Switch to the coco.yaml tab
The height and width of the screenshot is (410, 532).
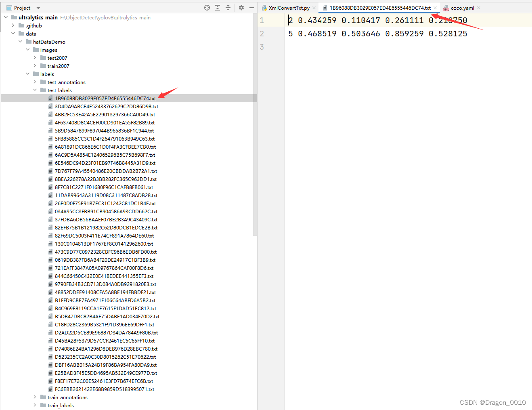pos(462,8)
